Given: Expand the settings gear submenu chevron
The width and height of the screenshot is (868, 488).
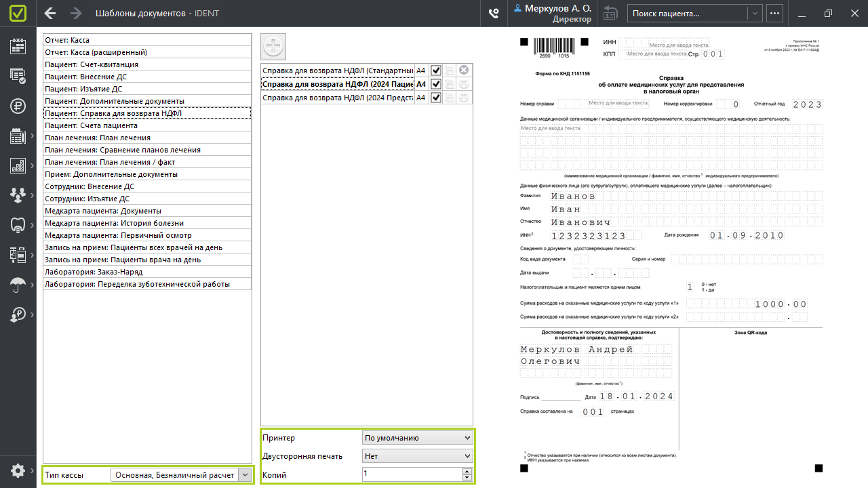Looking at the screenshot, I should 32,471.
